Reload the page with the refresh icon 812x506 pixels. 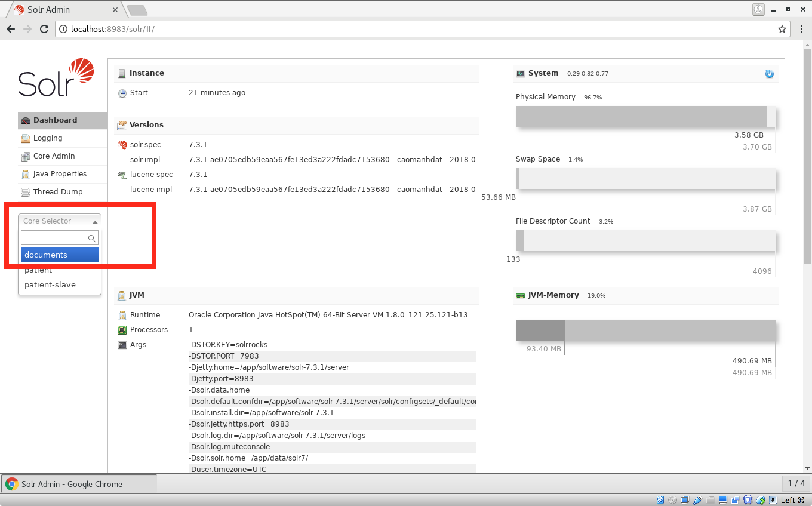click(x=44, y=29)
